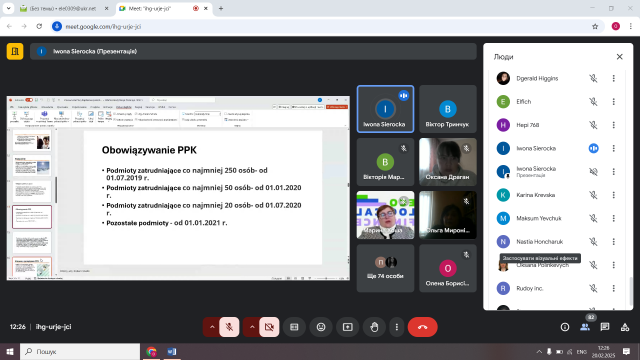The height and width of the screenshot is (360, 640).
Task: Select Iwona Sierocka video tile
Action: tap(385, 109)
